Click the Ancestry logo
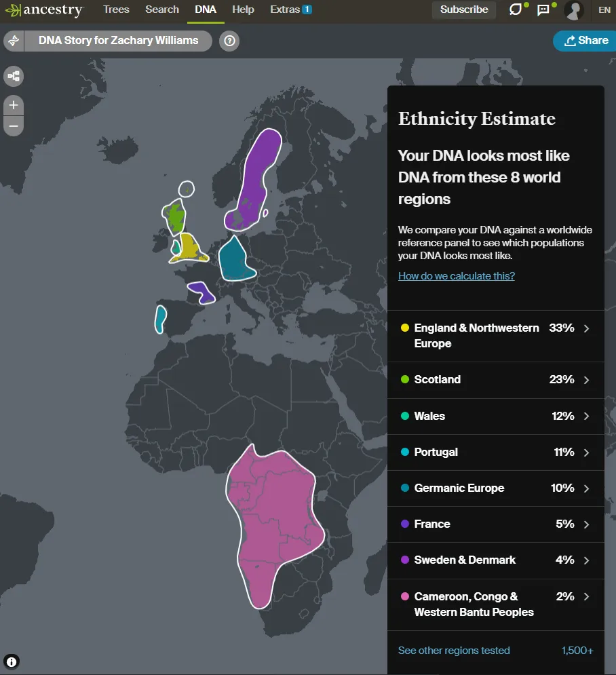 (x=44, y=10)
